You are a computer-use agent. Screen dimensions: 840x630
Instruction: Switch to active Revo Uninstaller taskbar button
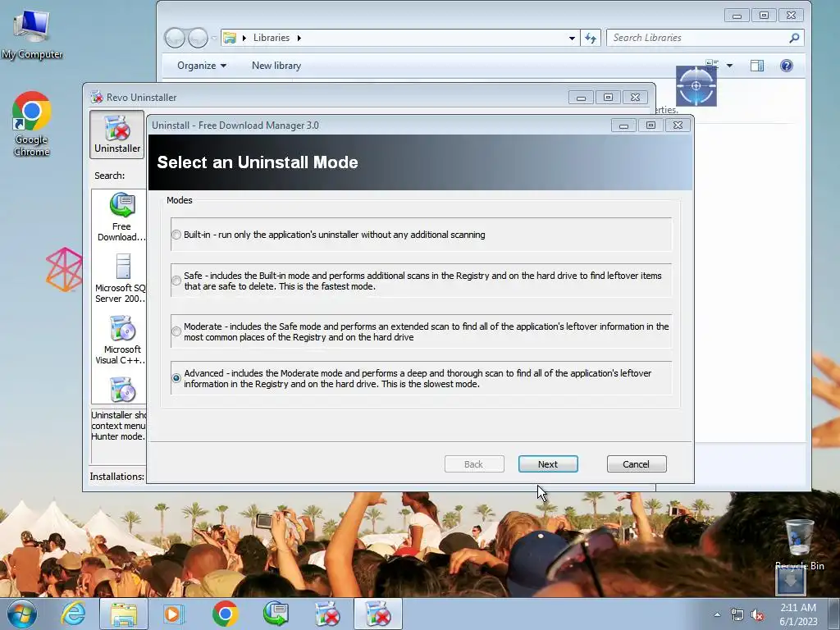pos(377,614)
